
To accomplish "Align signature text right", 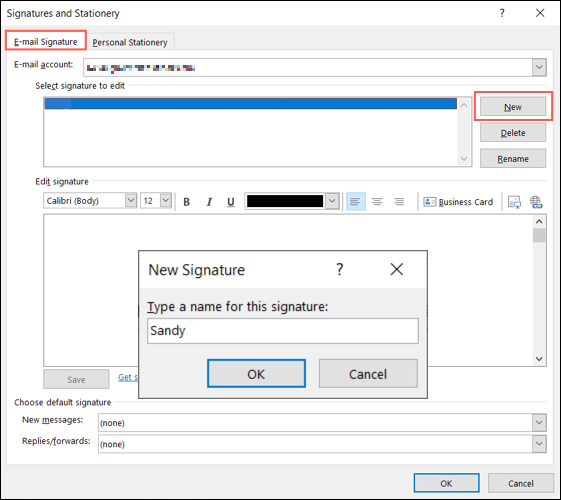I will 399,202.
